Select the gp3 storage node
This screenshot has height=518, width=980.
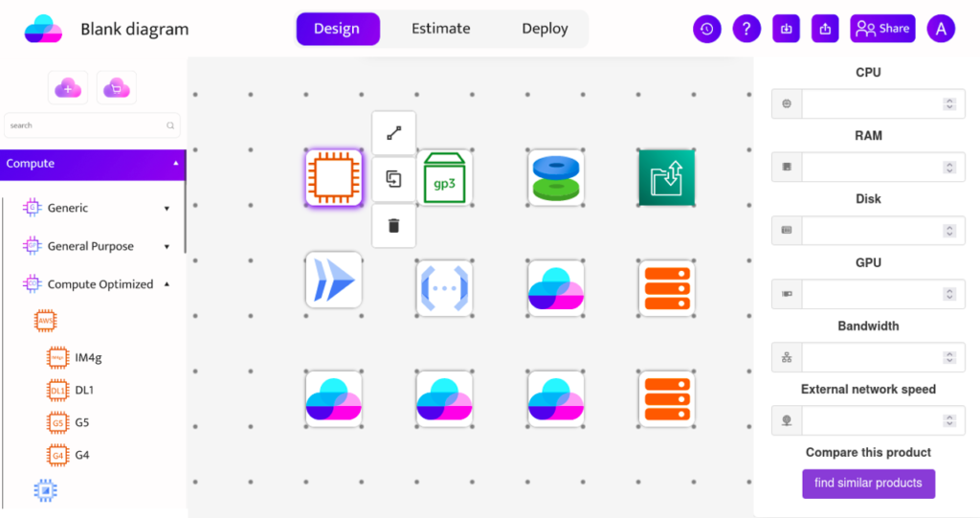[x=444, y=178]
